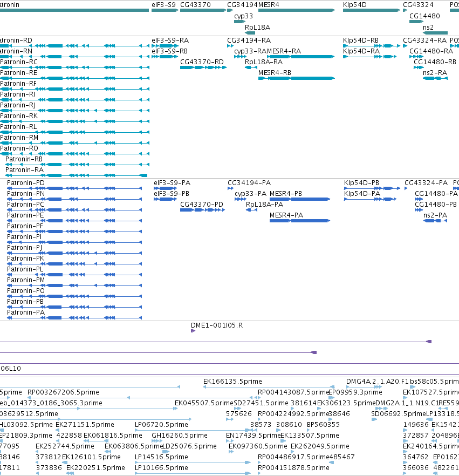Click RpL18A-RA transcript label
Screen dimensions: 459x476
(264, 62)
